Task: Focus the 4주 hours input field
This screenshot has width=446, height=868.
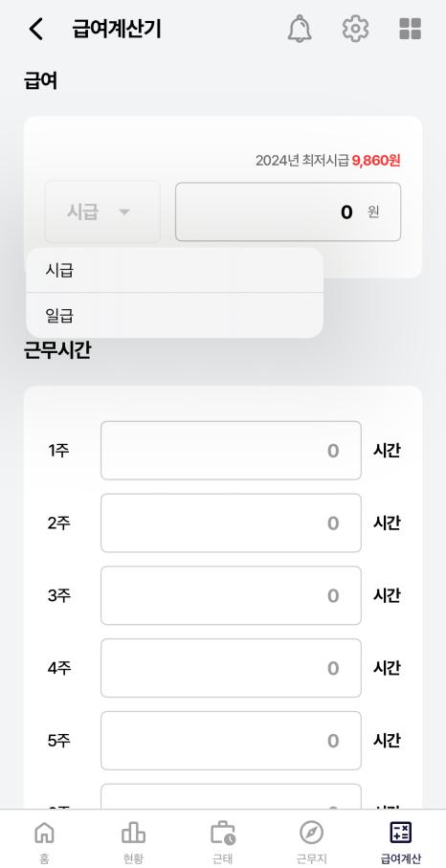Action: point(231,668)
